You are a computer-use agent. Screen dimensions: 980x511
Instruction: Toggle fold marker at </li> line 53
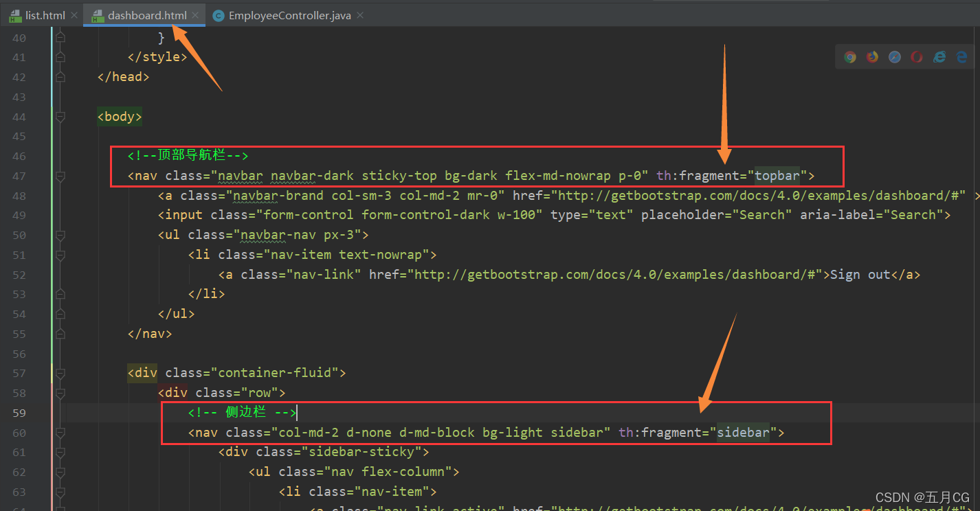click(x=60, y=294)
